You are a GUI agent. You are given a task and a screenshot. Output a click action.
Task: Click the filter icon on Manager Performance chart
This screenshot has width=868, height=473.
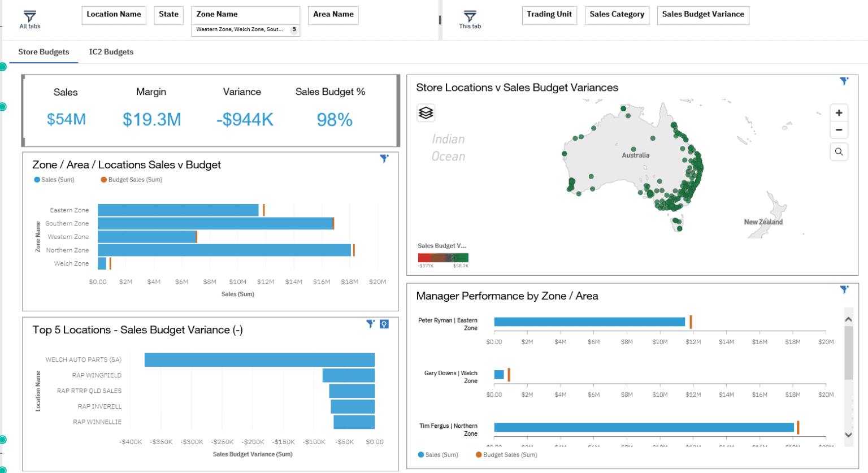pos(845,289)
